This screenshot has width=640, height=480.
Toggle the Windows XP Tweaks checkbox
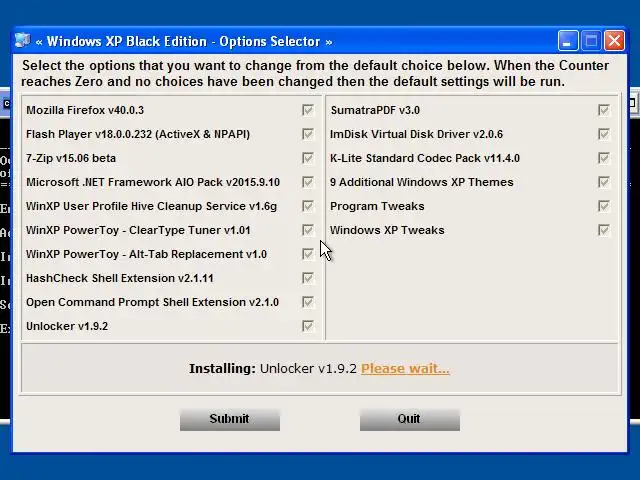pos(604,230)
